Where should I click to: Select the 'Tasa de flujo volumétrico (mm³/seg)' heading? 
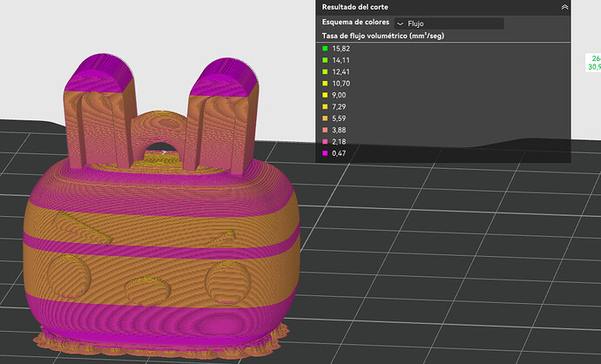383,36
